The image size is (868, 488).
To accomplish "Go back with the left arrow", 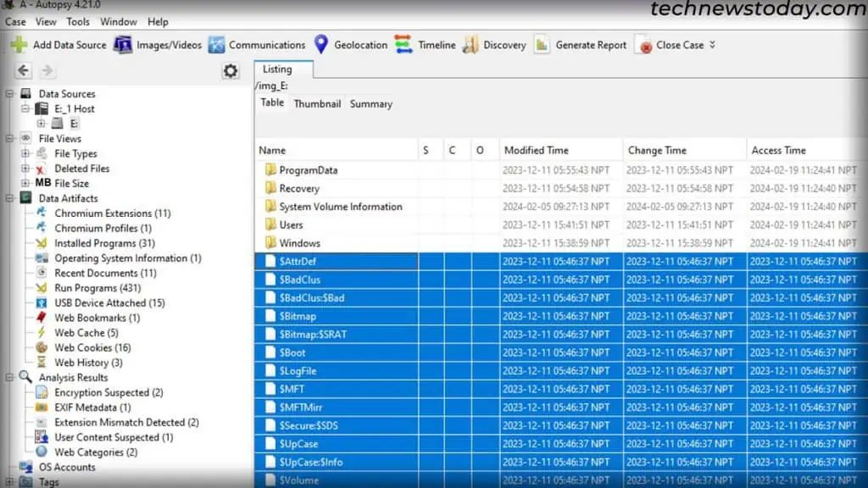I will [x=23, y=70].
